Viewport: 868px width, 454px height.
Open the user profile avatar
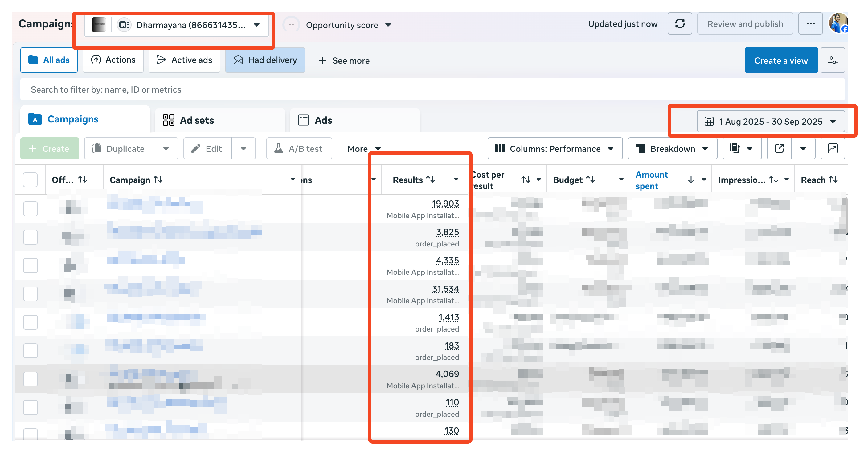[x=838, y=23]
